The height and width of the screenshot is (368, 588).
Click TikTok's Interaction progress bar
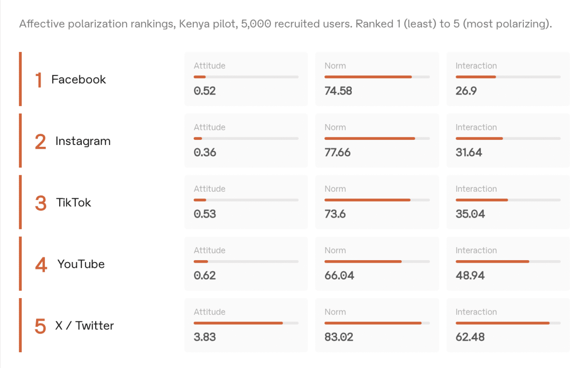tap(508, 200)
